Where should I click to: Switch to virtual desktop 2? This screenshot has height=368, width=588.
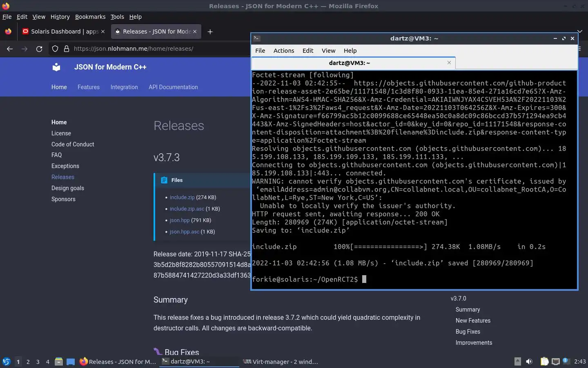[x=28, y=361]
